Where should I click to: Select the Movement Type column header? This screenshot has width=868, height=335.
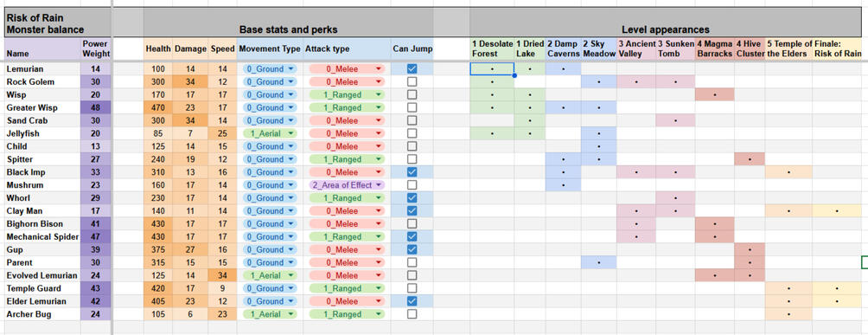pyautogui.click(x=270, y=48)
